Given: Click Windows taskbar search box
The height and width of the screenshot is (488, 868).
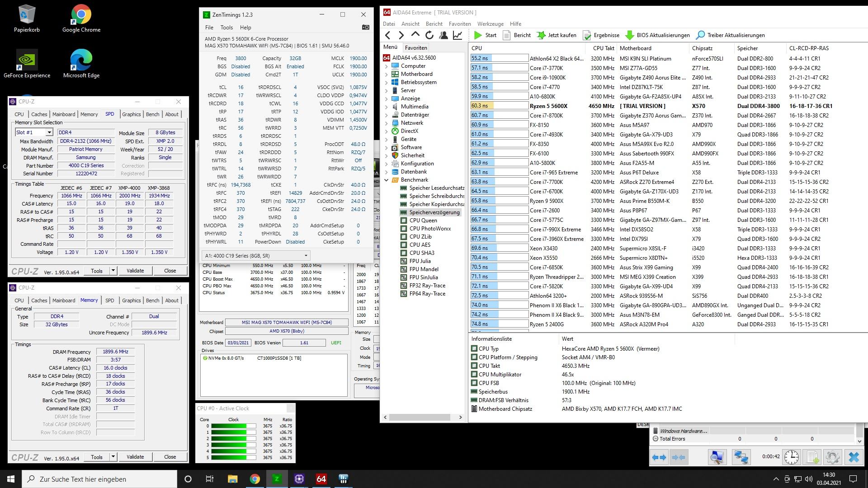Looking at the screenshot, I should 99,479.
